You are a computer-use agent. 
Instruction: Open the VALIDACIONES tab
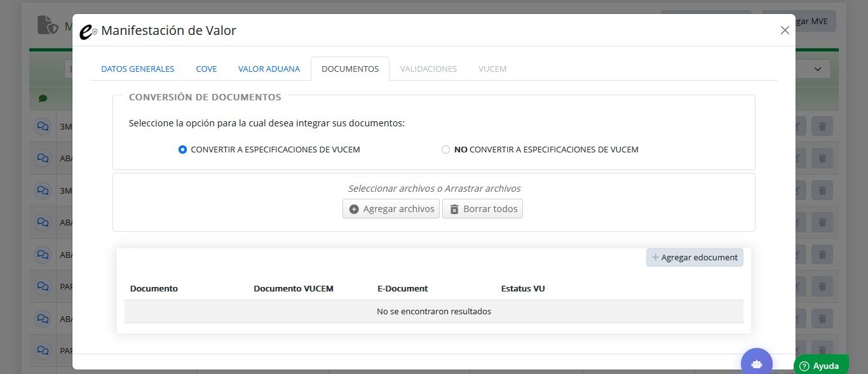(428, 69)
